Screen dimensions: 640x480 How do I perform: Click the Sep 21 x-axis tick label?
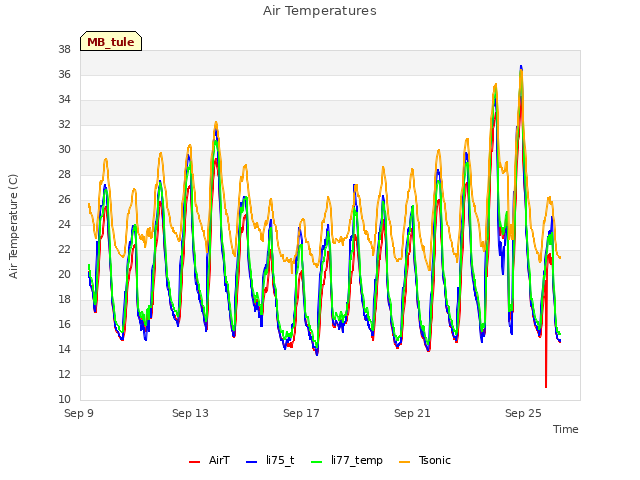click(x=412, y=413)
